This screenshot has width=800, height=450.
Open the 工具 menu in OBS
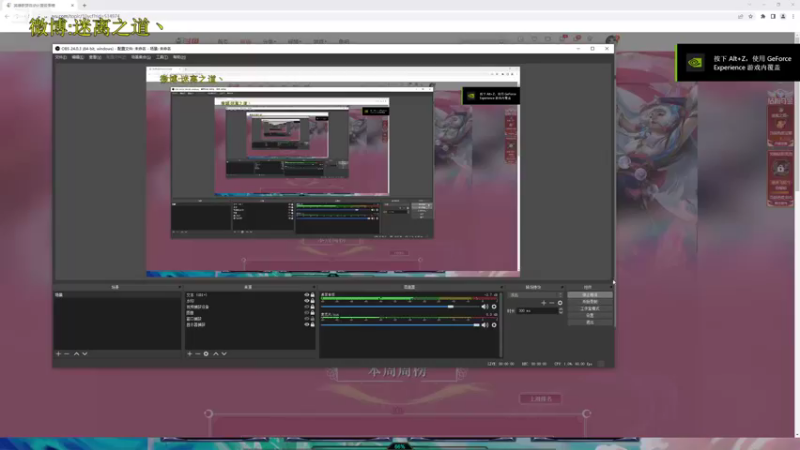[162, 57]
